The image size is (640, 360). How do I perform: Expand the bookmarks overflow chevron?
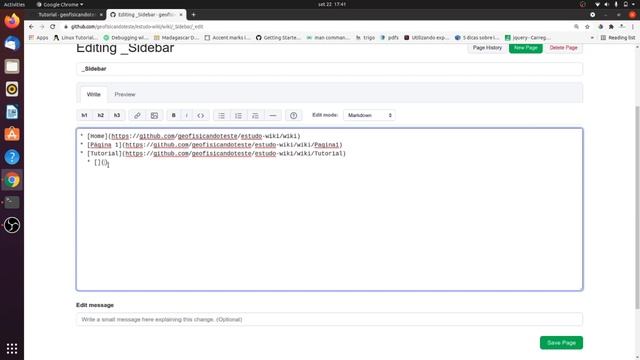tap(592, 38)
